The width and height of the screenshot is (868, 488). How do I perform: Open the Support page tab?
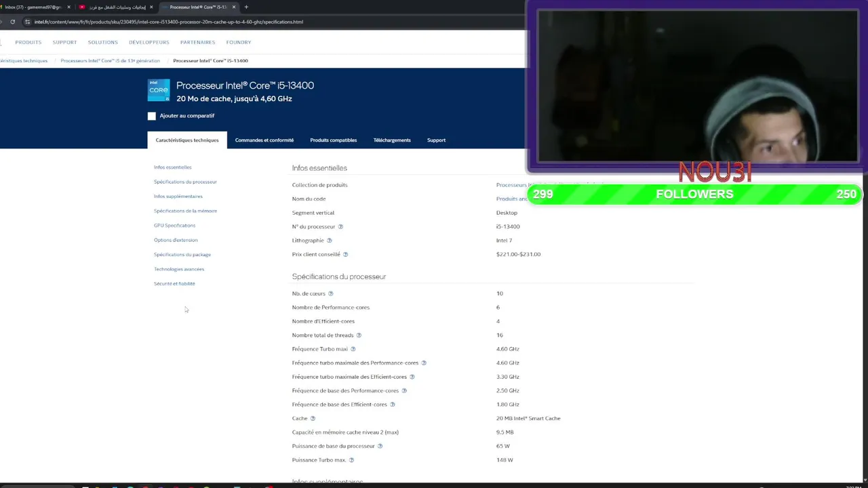436,140
